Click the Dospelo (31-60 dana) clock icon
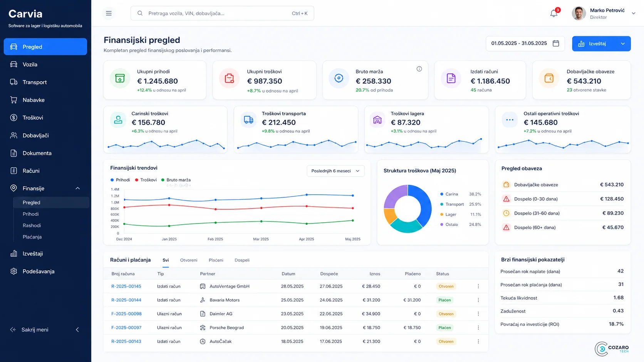The image size is (644, 362). point(506,213)
